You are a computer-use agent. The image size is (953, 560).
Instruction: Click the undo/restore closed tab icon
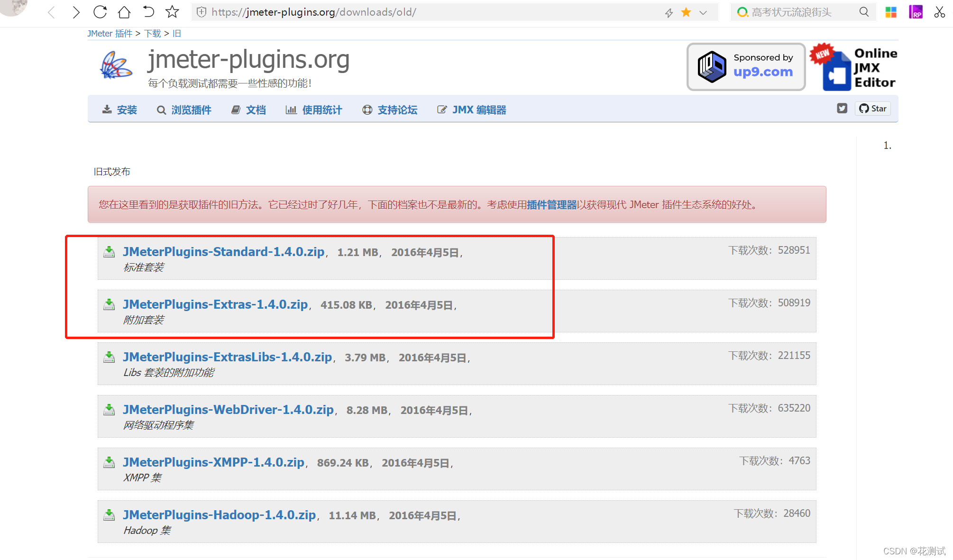point(148,12)
